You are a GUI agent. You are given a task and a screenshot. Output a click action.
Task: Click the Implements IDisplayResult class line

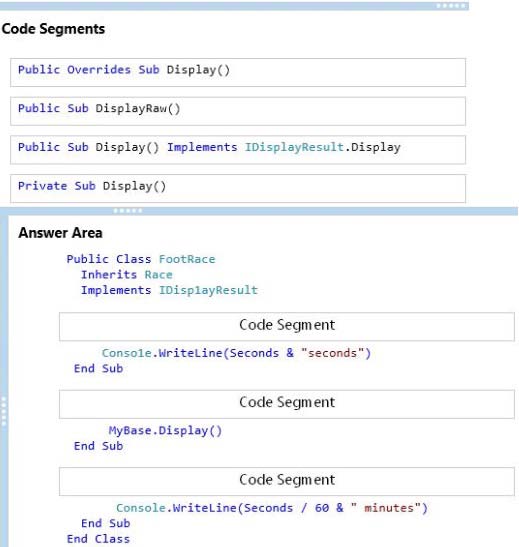tap(169, 290)
